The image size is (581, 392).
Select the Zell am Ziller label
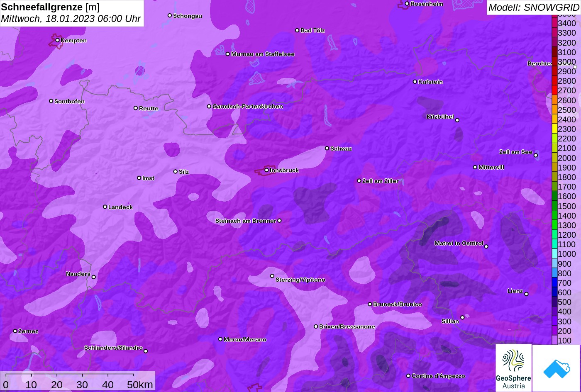(x=381, y=181)
